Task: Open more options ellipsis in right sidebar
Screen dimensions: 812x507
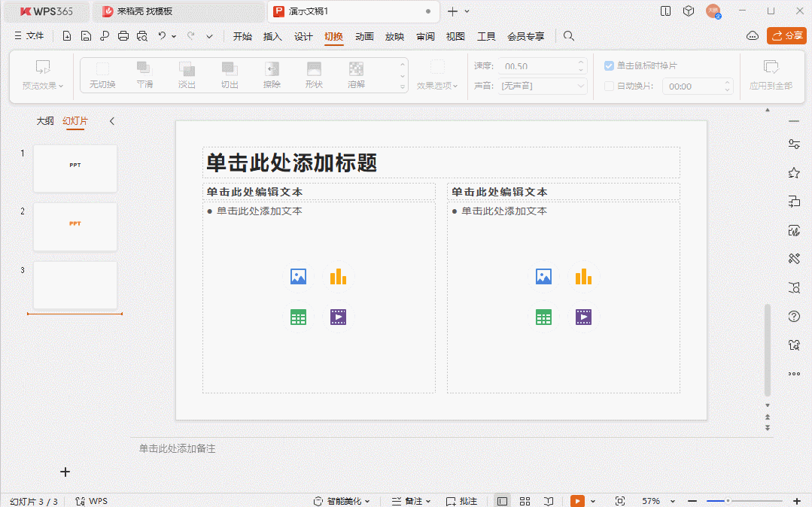Action: (794, 374)
